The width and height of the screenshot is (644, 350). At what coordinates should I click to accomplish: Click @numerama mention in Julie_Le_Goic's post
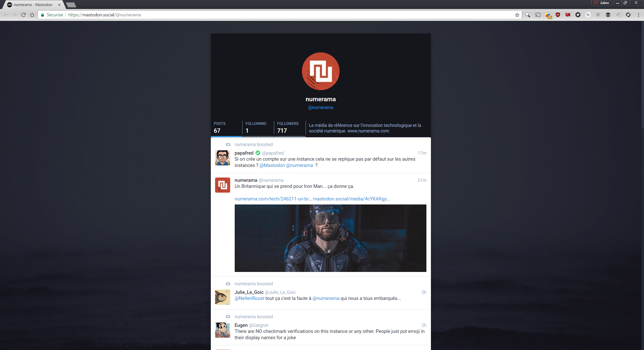[x=326, y=298]
